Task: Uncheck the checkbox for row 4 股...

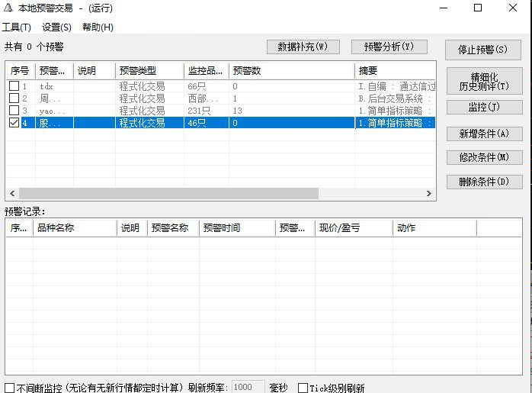Action: coord(14,123)
